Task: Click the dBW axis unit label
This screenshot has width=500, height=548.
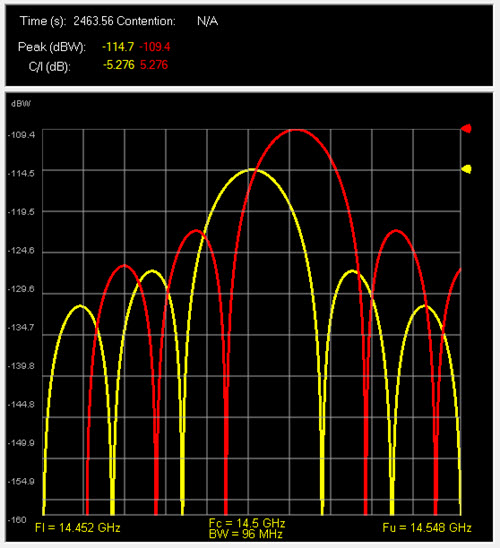Action: [x=21, y=104]
